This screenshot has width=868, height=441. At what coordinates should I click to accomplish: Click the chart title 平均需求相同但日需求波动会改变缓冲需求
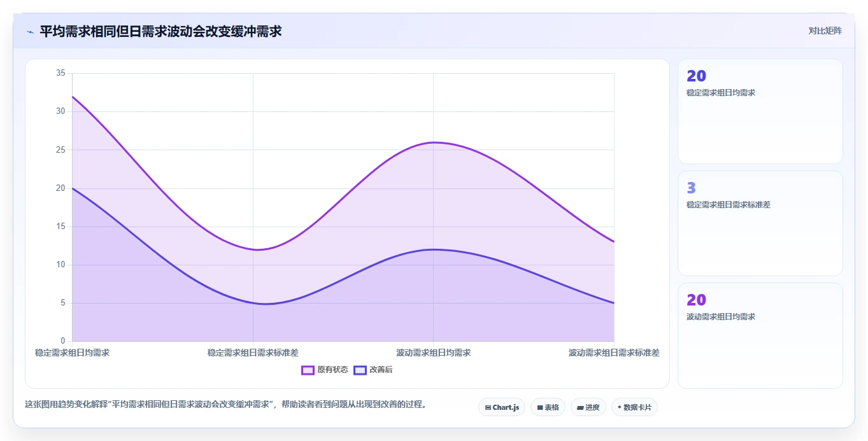160,31
